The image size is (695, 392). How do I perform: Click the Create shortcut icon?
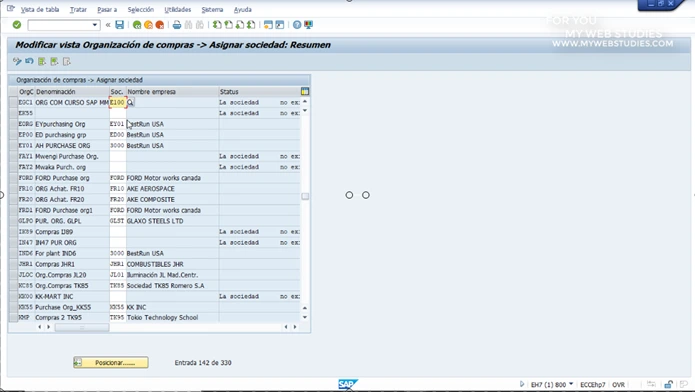(x=280, y=25)
